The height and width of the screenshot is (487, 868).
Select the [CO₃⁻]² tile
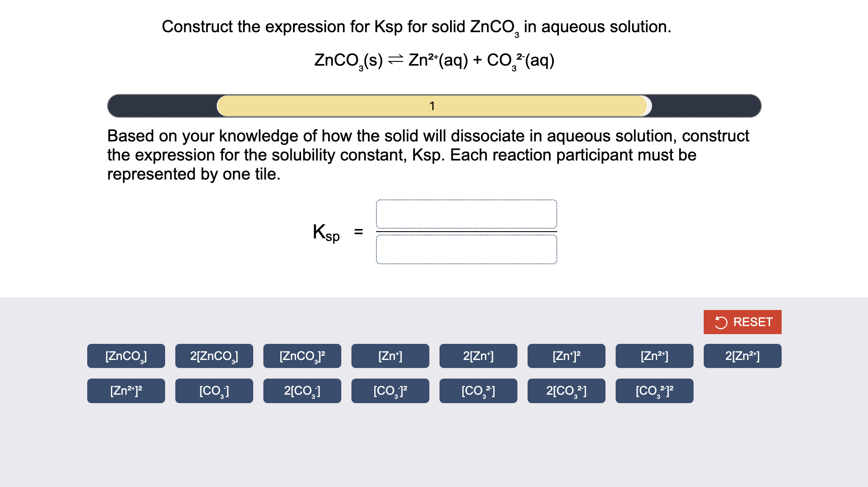click(x=390, y=390)
